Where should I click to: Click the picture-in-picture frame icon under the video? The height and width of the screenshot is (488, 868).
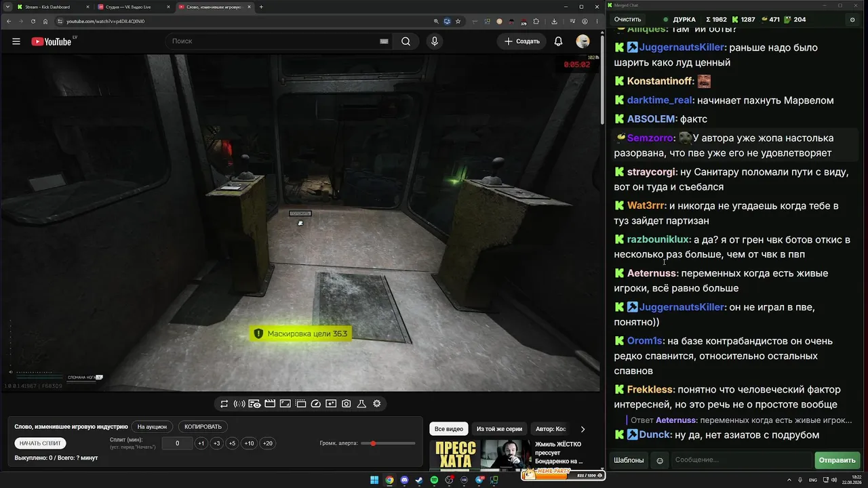pyautogui.click(x=285, y=404)
